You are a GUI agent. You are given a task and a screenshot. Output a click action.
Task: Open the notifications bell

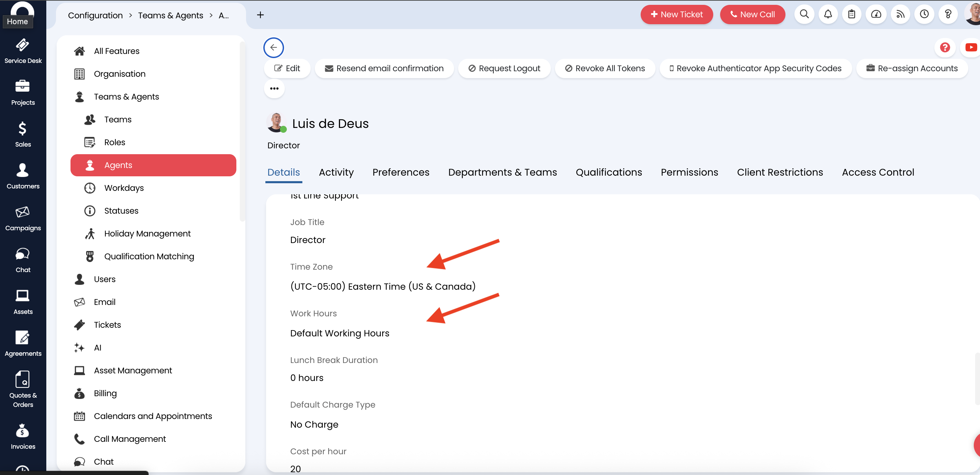pyautogui.click(x=828, y=14)
